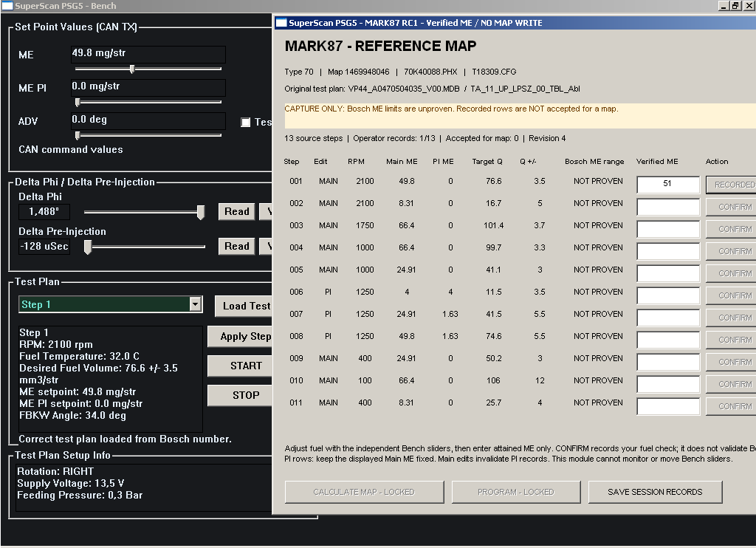Click Verified ME field for step 006
Viewport: 756px width, 548px height.
668,295
